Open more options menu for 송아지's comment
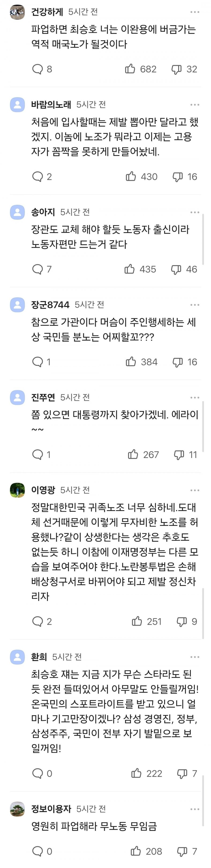211x868 pixels. (x=195, y=212)
